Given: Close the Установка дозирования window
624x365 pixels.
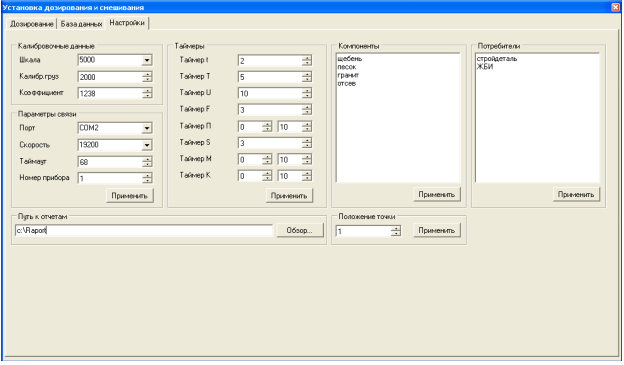Looking at the screenshot, I should 616,7.
